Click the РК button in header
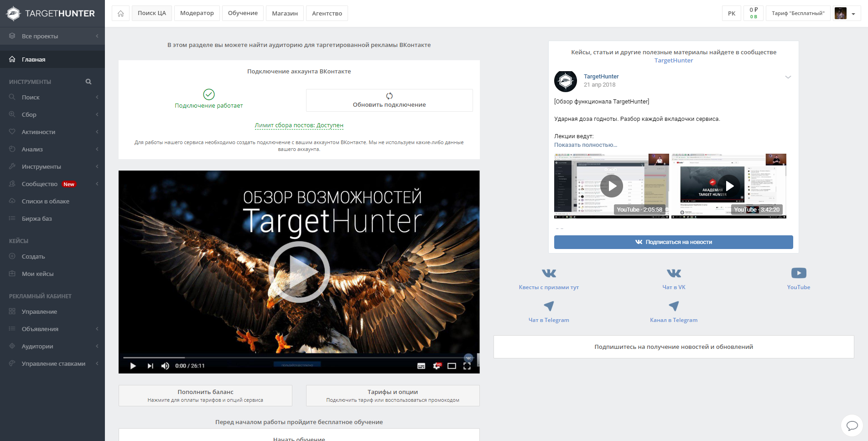This screenshot has height=441, width=868. [x=732, y=13]
